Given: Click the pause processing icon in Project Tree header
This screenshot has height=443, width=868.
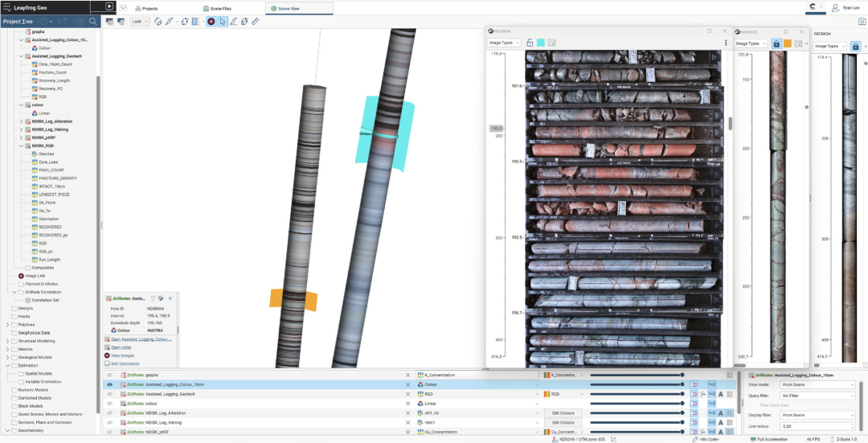Looking at the screenshot, I should [x=81, y=22].
